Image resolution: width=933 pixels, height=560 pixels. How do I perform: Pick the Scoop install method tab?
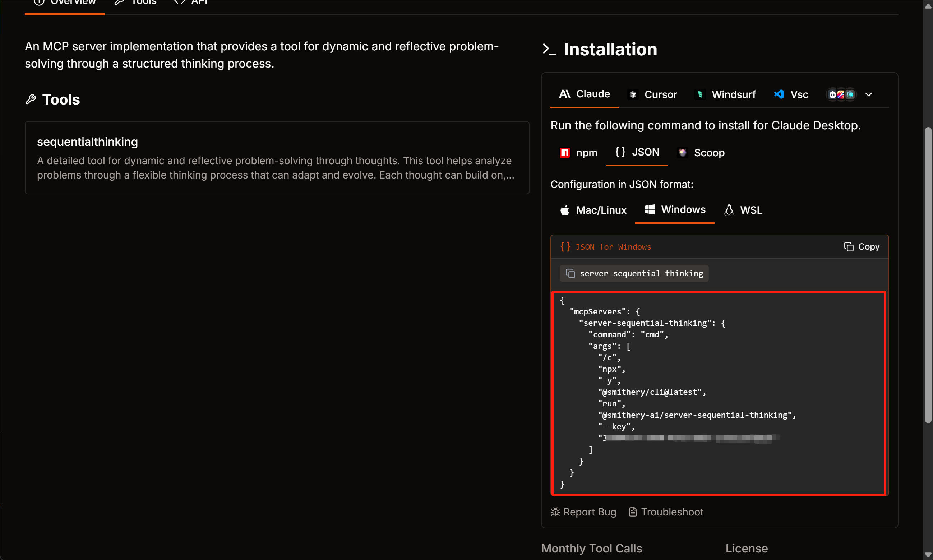(x=701, y=152)
